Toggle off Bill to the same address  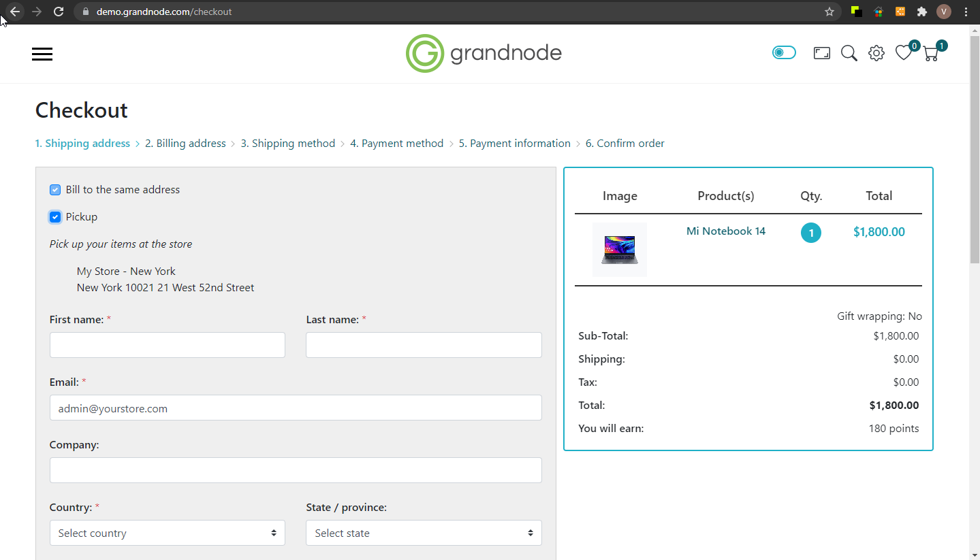pyautogui.click(x=54, y=189)
